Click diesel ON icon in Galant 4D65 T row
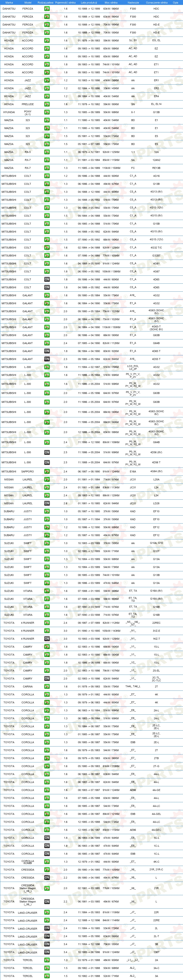The height and width of the screenshot is (980, 183). click(x=47, y=351)
